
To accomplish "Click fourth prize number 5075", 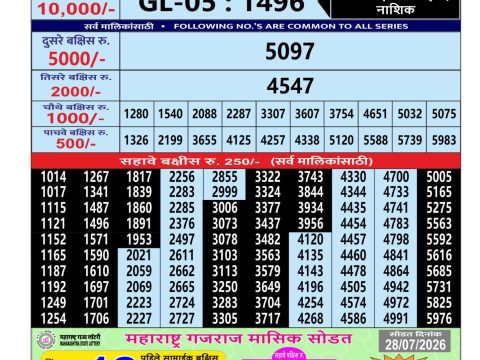I will [x=444, y=114].
